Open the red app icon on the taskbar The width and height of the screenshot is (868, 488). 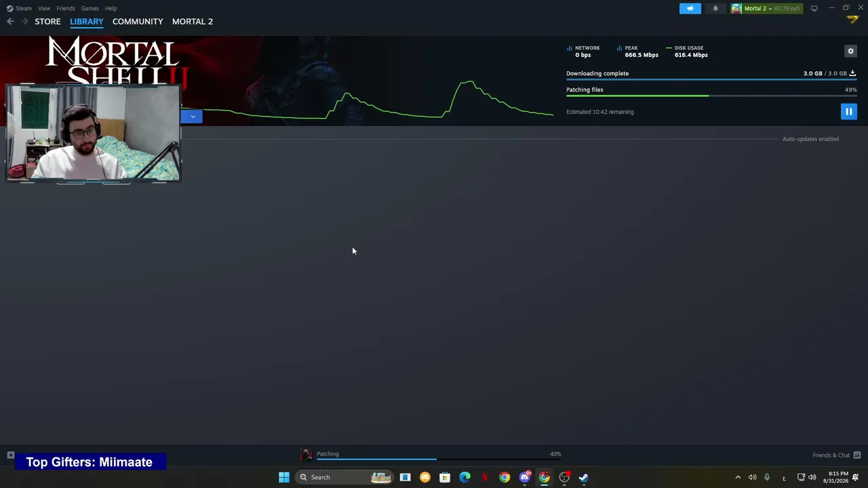click(x=484, y=477)
